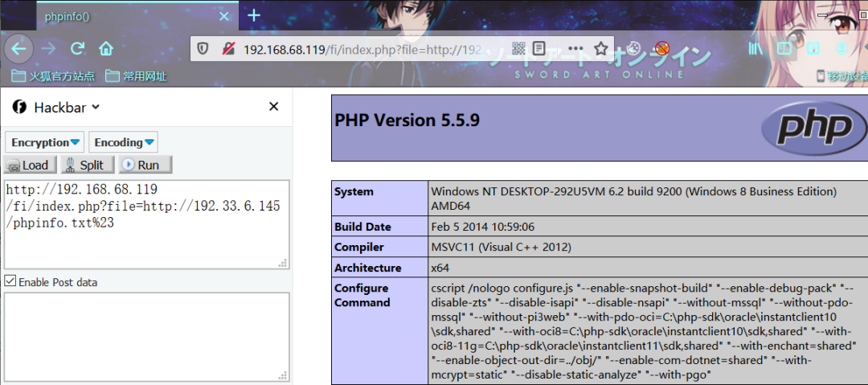The image size is (868, 385).
Task: Click the 'PHP Version 5.5.9' heading
Action: coord(407,121)
